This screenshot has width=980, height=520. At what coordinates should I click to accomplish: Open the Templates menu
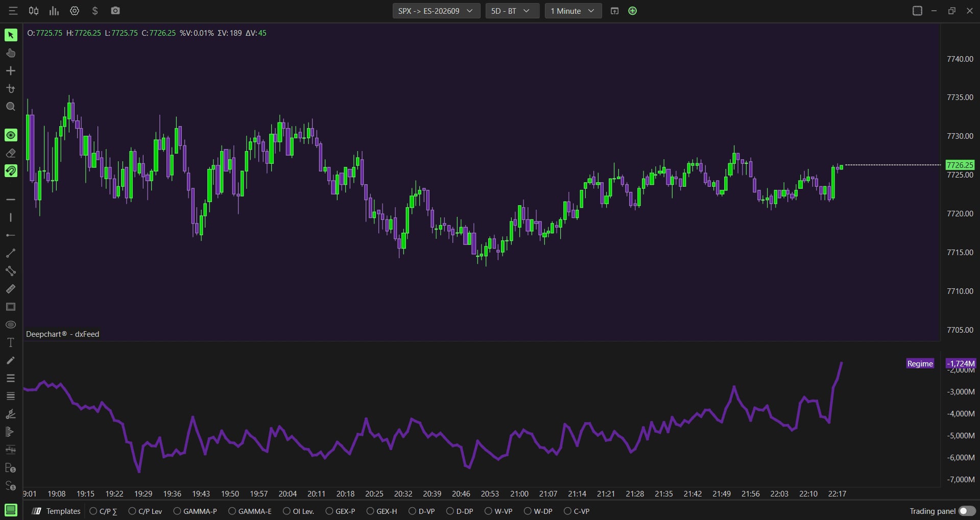(x=57, y=511)
